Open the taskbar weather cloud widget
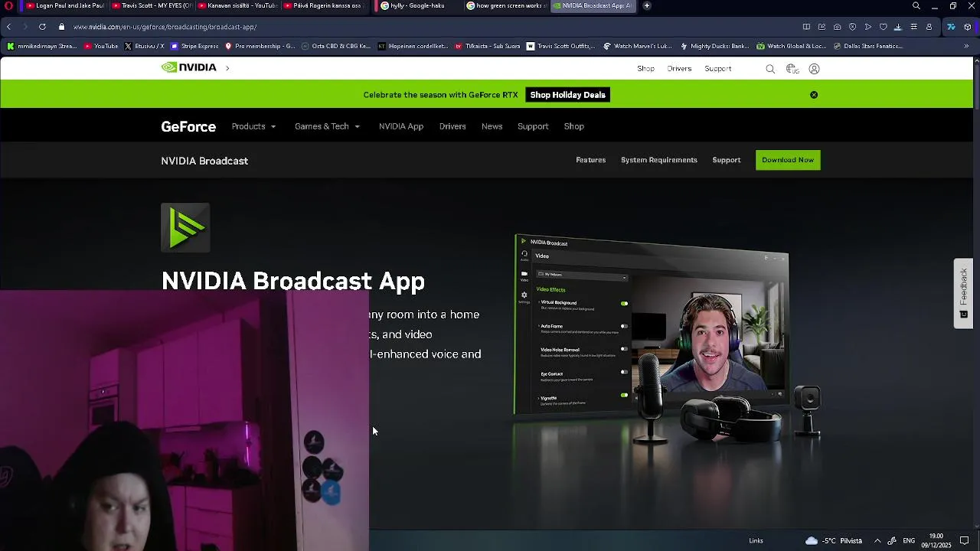980x551 pixels. [834, 540]
